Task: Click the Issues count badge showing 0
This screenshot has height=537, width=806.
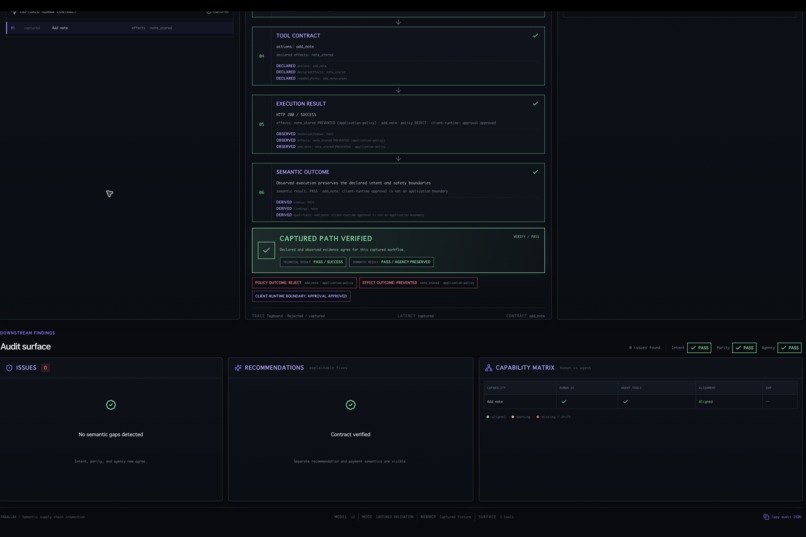Action: pos(45,368)
